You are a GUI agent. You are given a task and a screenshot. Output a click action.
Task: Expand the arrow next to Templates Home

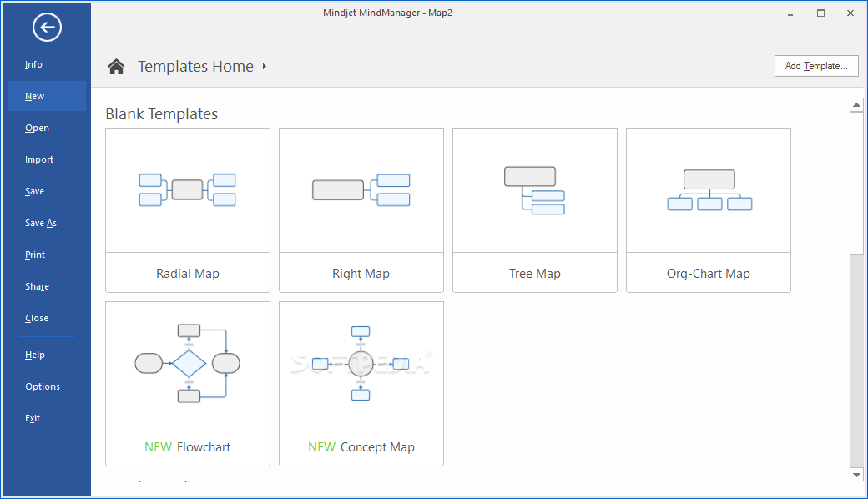click(x=265, y=67)
